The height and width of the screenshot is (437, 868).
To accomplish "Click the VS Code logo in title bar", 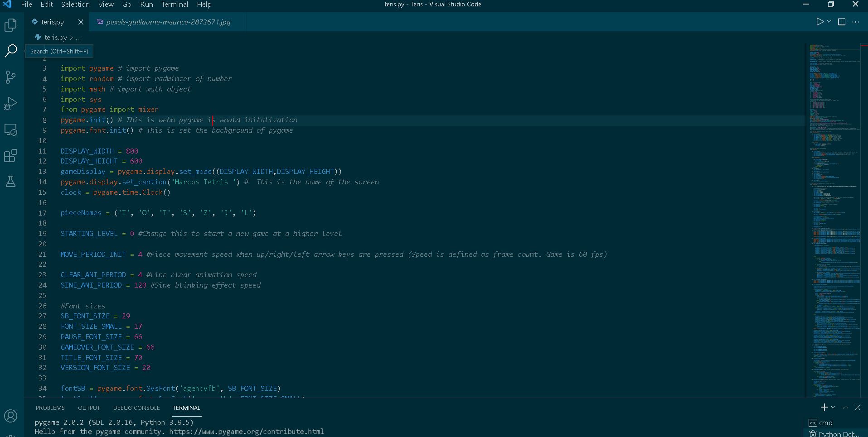I will tap(7, 5).
